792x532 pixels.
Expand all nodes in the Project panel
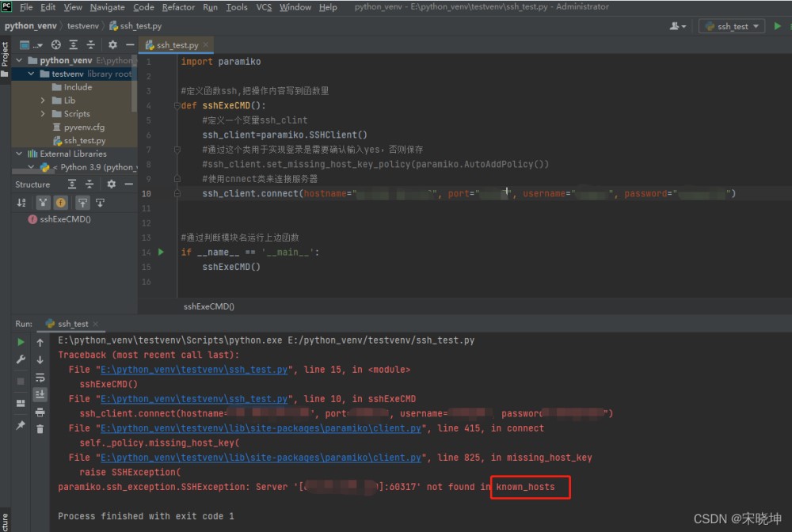[73, 45]
